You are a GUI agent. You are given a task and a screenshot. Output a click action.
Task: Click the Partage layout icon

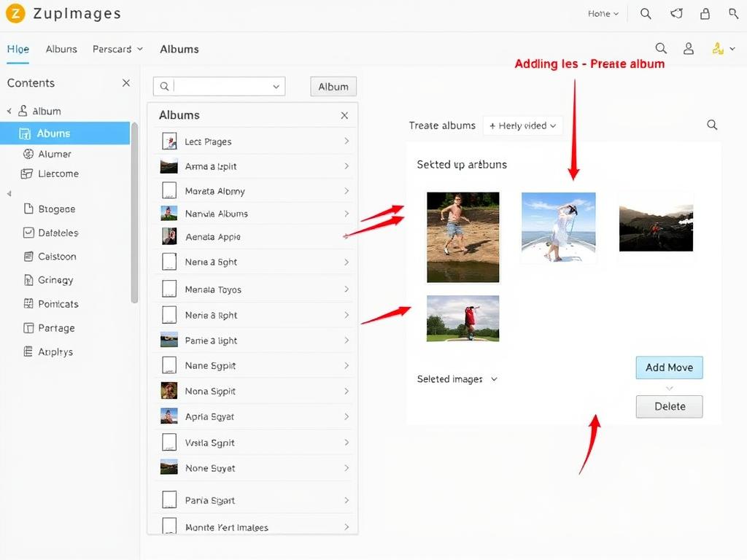[x=28, y=327]
